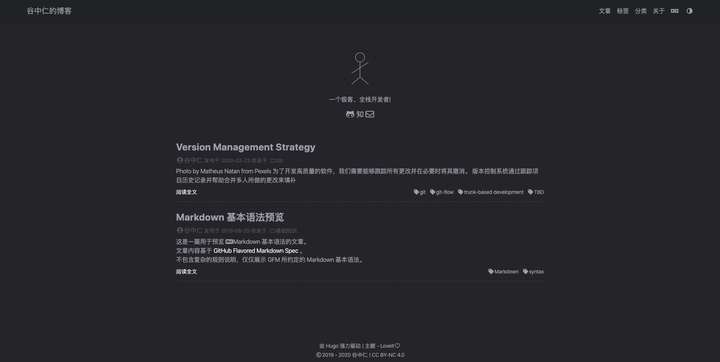Click the 谷中仁 author link in the footer
Image resolution: width=720 pixels, height=362 pixels.
point(360,355)
